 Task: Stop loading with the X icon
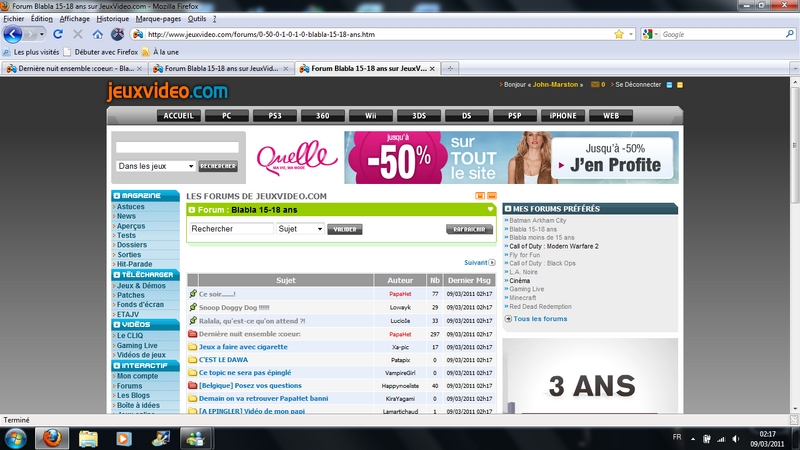[x=78, y=34]
